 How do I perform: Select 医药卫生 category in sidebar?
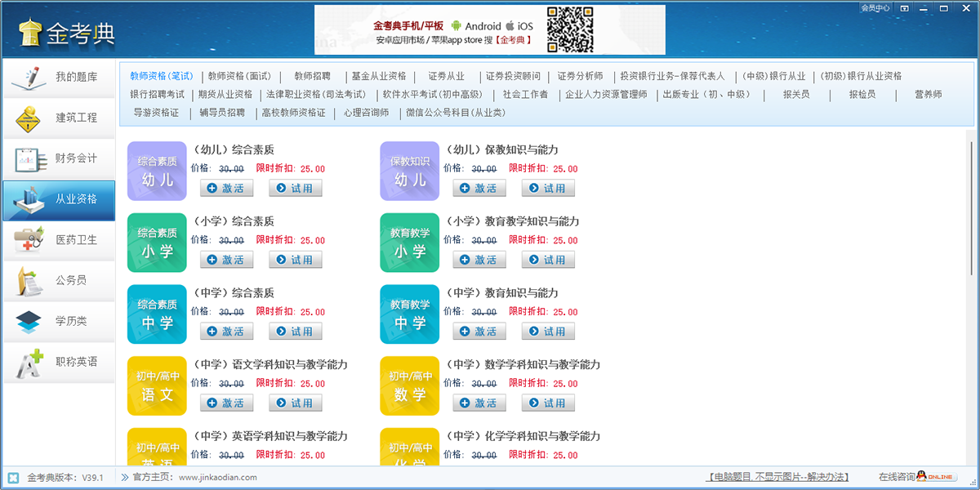coord(59,240)
